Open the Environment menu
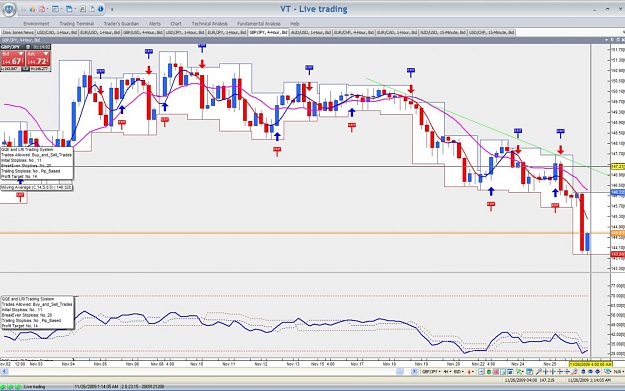Screen dimensions: 625x391 [x=36, y=24]
